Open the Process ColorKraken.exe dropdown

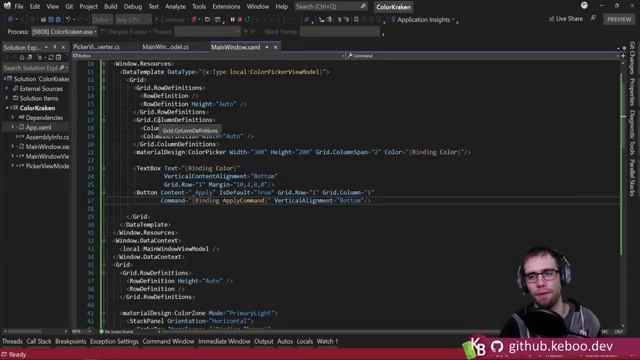tap(64, 32)
